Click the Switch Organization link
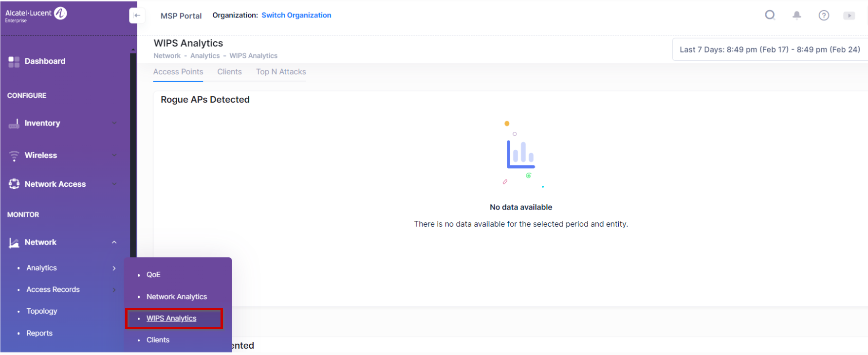 click(x=296, y=15)
